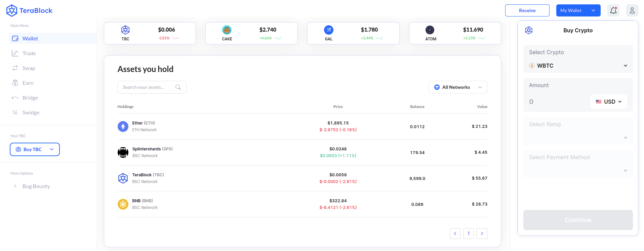Viewport: 644px width, 251px height.
Task: Click the Holdings column header
Action: click(x=125, y=107)
